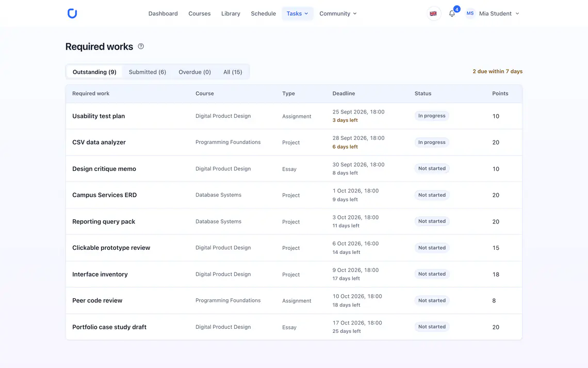Switch to the Overdue (0) tab
Screen dimensions: 588x368
(x=194, y=72)
